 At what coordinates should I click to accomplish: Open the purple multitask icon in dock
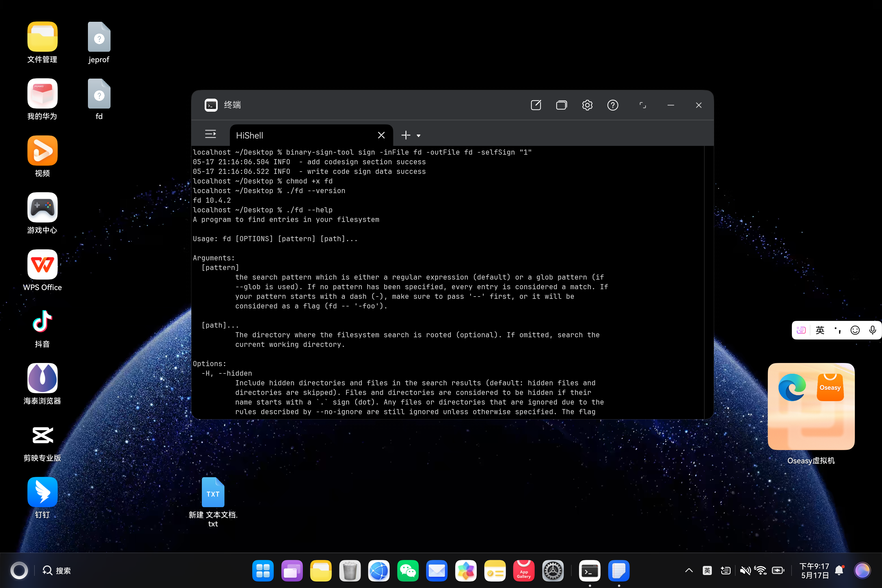pos(292,571)
